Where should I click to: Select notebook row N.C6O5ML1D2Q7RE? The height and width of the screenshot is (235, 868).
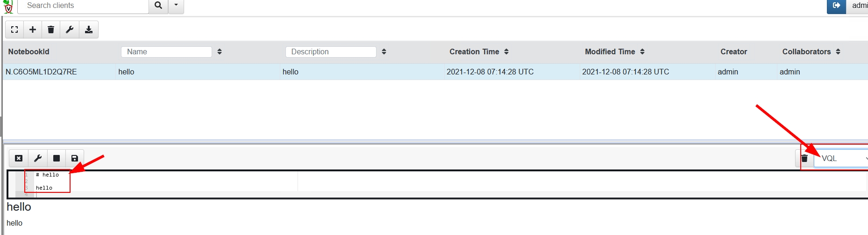point(41,72)
